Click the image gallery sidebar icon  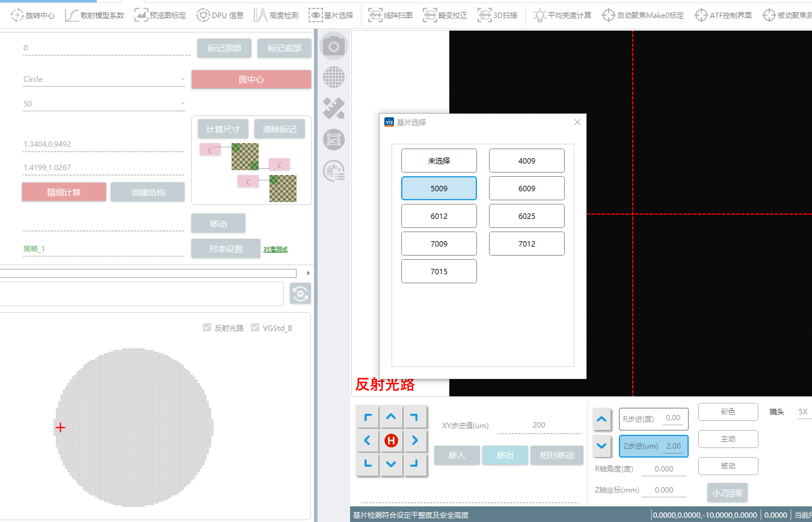pyautogui.click(x=334, y=140)
